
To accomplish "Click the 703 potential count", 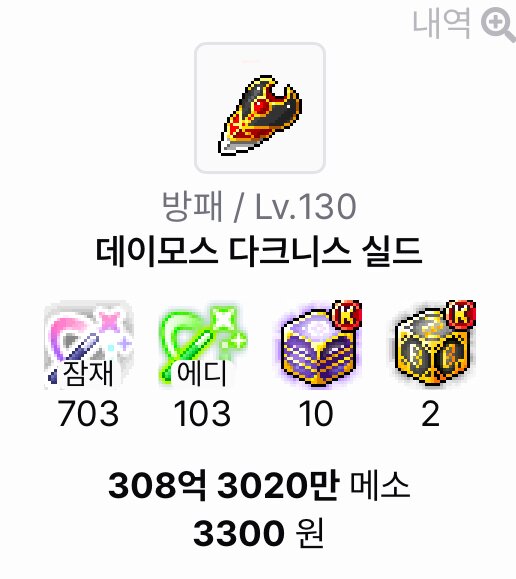I will click(x=88, y=413).
